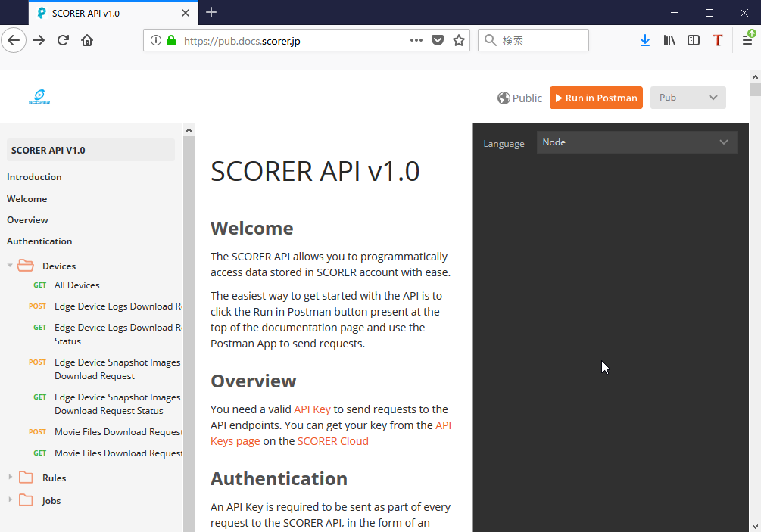The width and height of the screenshot is (761, 532).
Task: Open the Language Node dropdown
Action: [637, 142]
